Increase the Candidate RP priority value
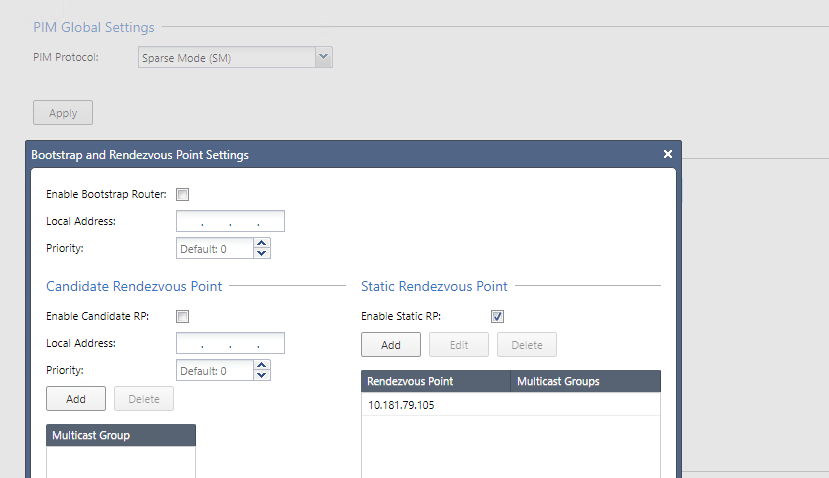This screenshot has width=829, height=478. tap(262, 365)
